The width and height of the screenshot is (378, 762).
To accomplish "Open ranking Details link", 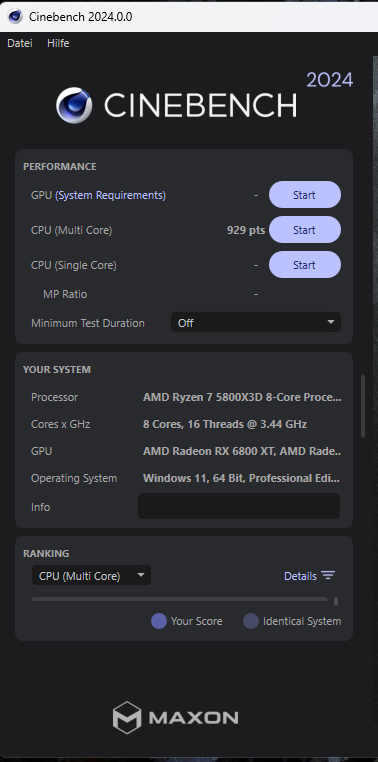I will tap(300, 576).
